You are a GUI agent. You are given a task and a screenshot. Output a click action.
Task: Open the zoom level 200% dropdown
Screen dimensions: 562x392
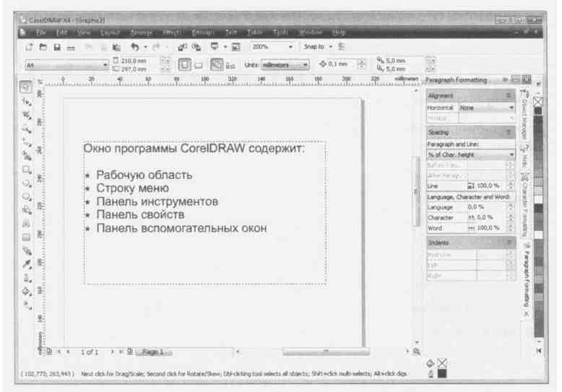pyautogui.click(x=290, y=47)
